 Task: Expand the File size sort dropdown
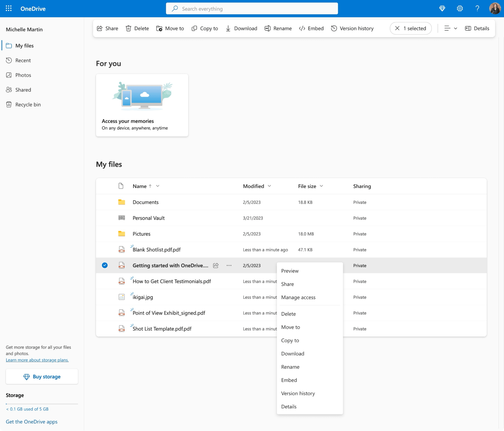click(x=322, y=186)
